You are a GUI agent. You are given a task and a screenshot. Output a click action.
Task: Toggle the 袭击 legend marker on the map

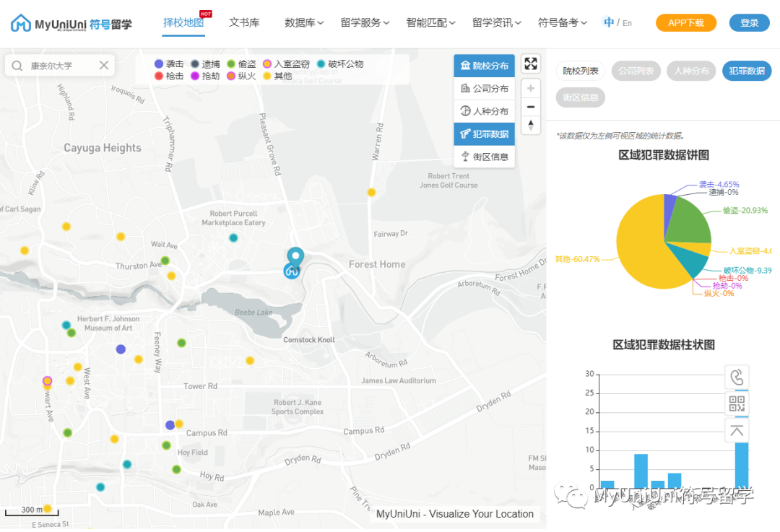pyautogui.click(x=162, y=64)
